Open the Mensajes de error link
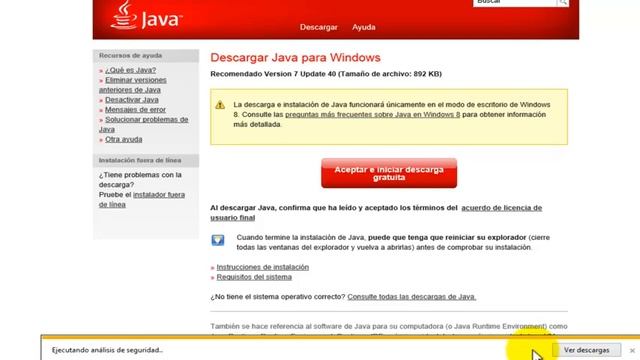 135,110
